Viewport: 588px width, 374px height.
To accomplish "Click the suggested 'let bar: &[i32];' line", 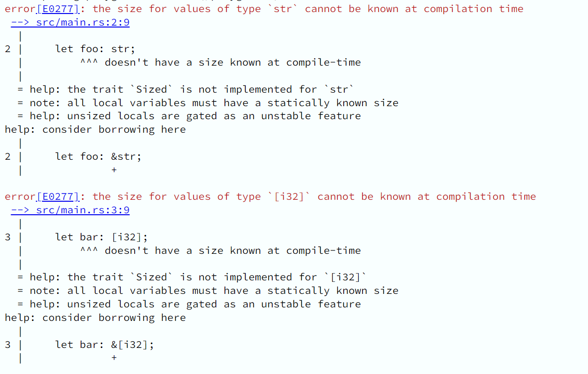I will [105, 345].
